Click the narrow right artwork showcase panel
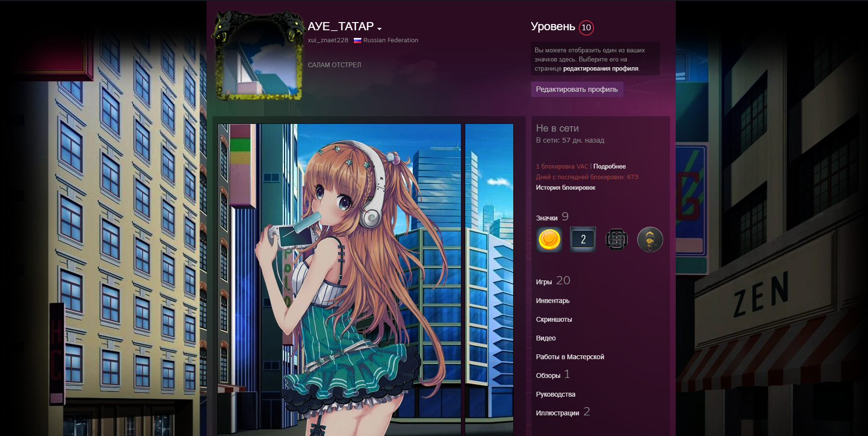This screenshot has height=436, width=868. pyautogui.click(x=489, y=280)
